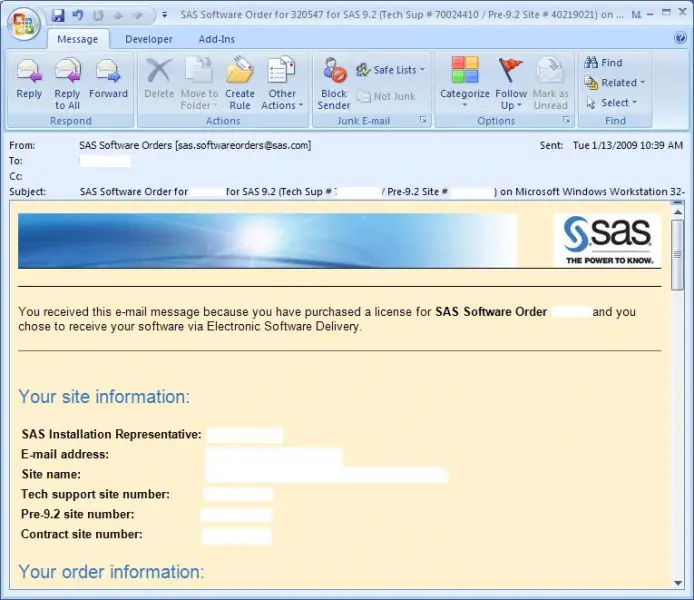The height and width of the screenshot is (600, 694).
Task: Click the Office orb button
Action: click(24, 23)
